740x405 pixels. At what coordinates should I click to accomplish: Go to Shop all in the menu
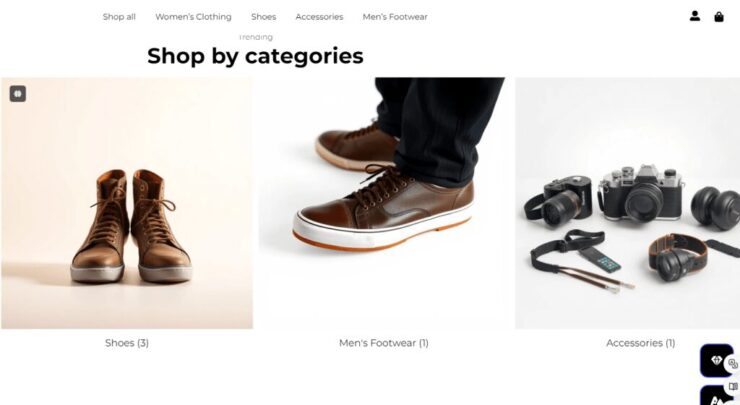[x=119, y=17]
